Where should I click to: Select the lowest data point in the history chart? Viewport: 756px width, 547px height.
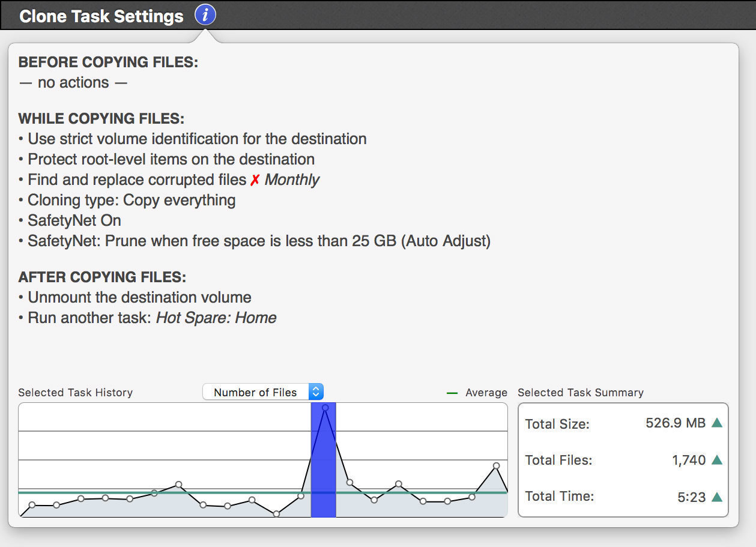click(276, 514)
